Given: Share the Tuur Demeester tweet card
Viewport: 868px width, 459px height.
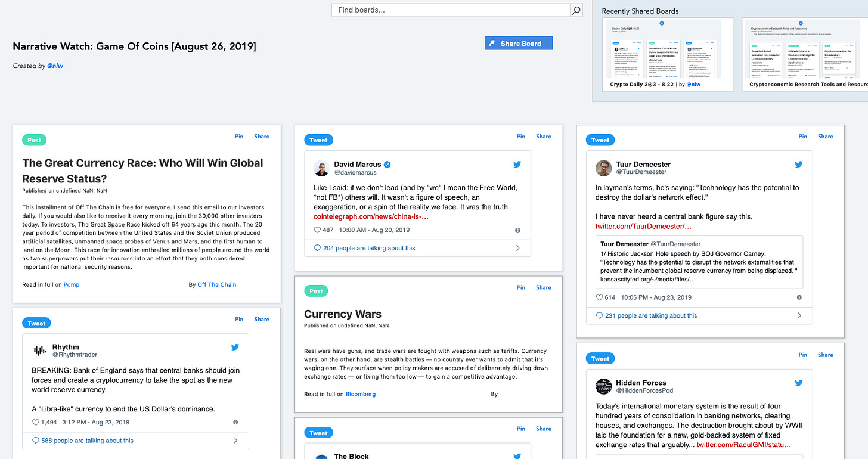Looking at the screenshot, I should click(826, 137).
